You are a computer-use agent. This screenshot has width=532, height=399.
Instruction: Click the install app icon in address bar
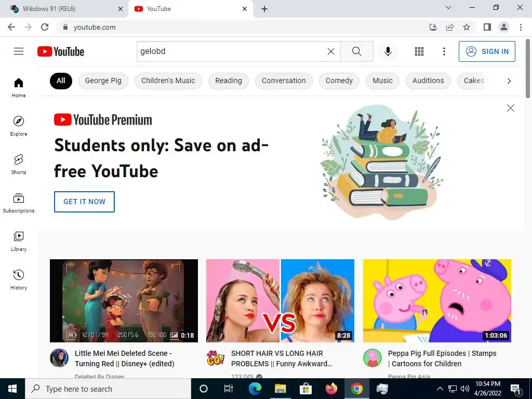433,27
